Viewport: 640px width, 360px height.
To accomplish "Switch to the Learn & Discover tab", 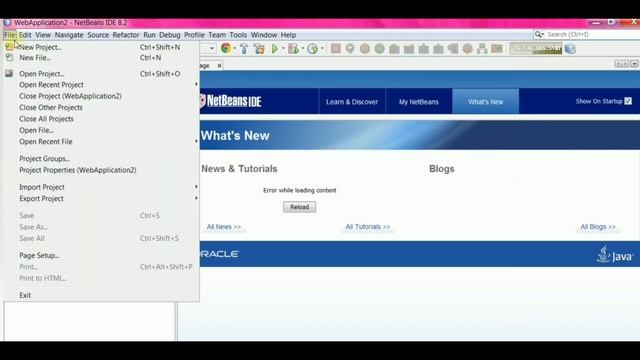I will coord(352,101).
